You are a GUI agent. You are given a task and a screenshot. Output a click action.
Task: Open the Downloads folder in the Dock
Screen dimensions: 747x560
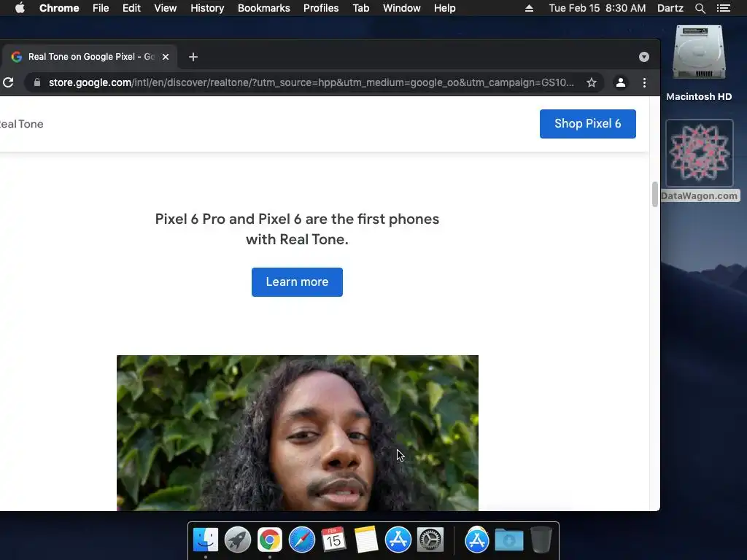pyautogui.click(x=508, y=540)
